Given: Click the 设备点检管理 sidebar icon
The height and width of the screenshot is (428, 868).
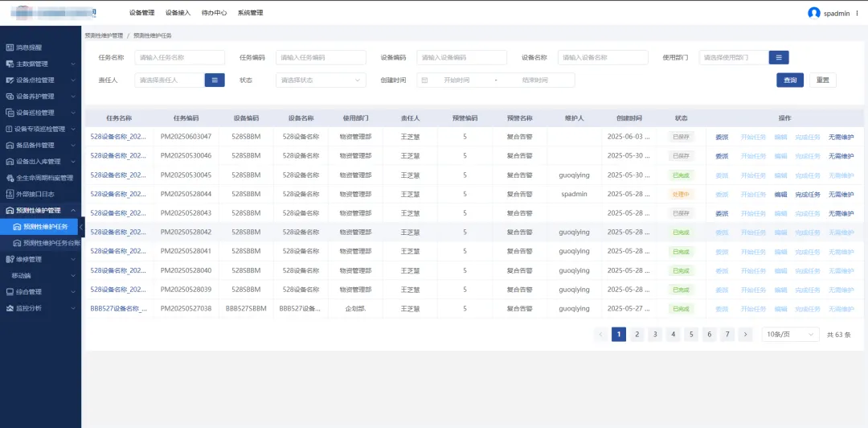Looking at the screenshot, I should (10, 80).
